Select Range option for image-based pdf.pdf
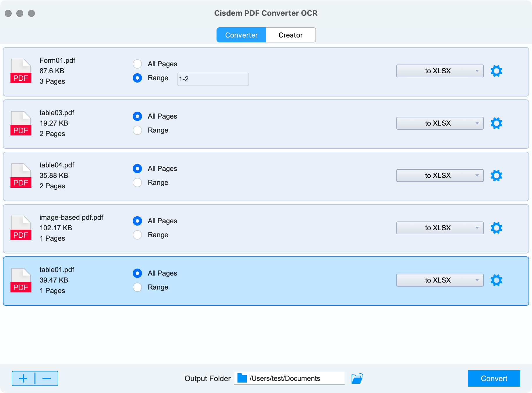The height and width of the screenshot is (393, 532). point(137,235)
